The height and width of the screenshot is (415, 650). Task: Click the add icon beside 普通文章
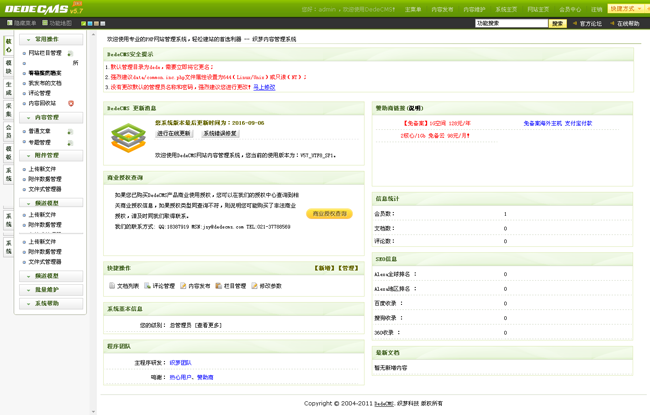(70, 132)
